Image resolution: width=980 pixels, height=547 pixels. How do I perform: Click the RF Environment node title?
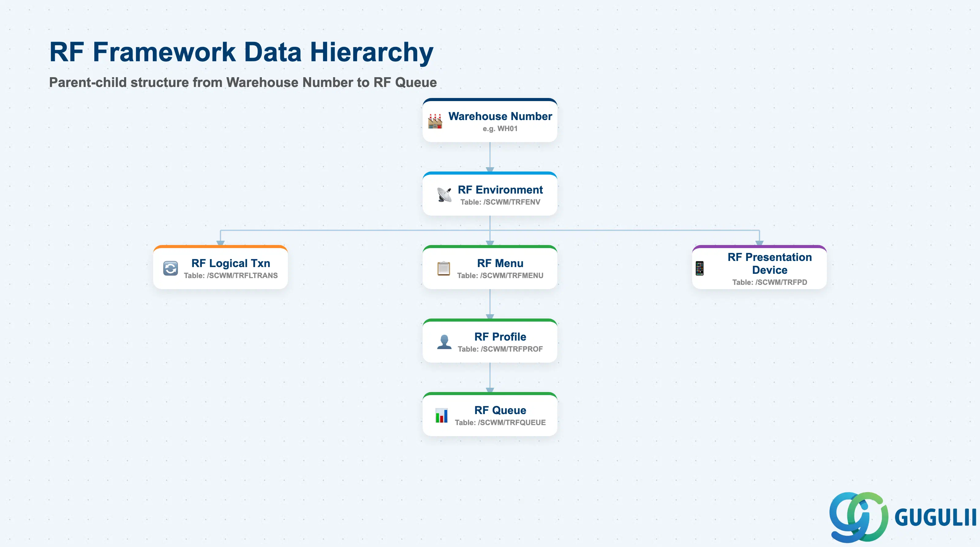(500, 190)
